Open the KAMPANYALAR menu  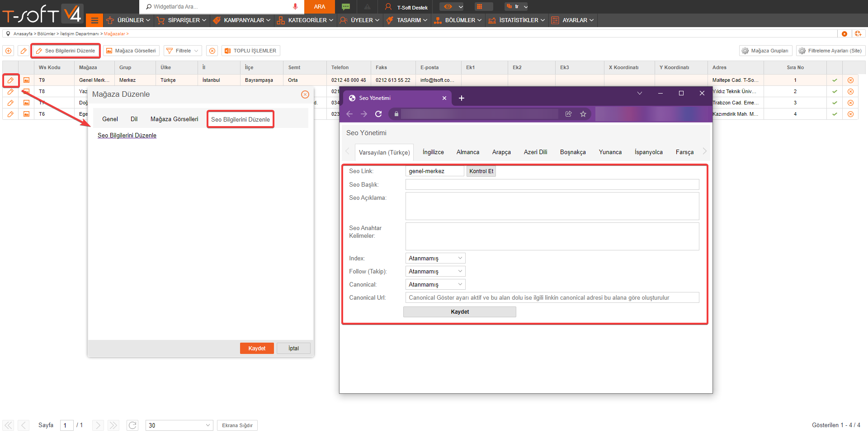242,20
